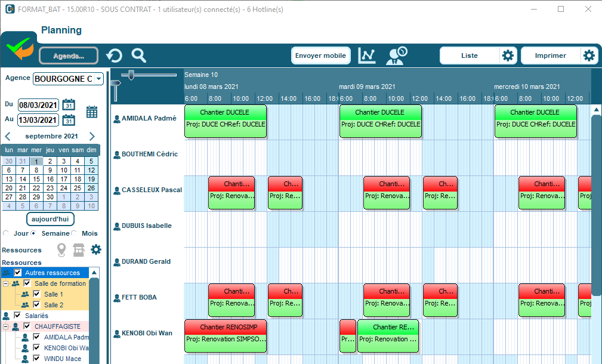Click the green checkmark home logo
Image resolution: width=602 pixels, height=364 pixels.
[x=20, y=49]
